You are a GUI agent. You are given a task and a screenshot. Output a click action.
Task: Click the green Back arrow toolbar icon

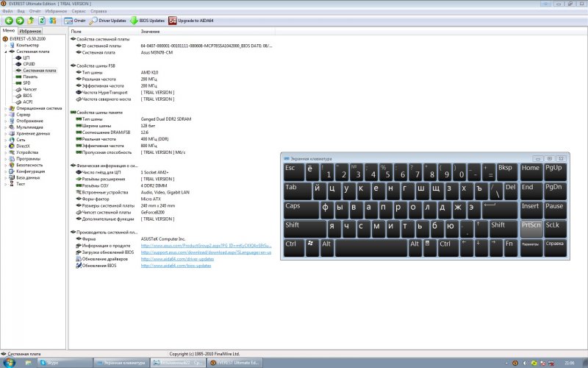pos(9,21)
